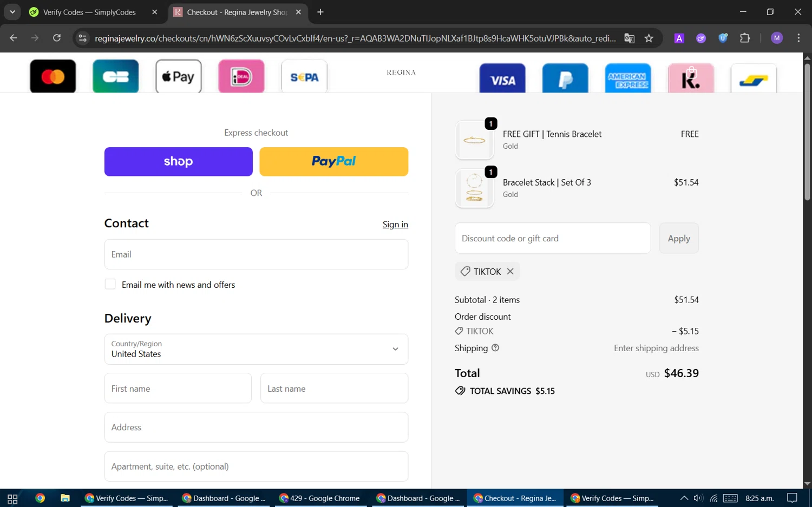Click the Bracelet Stack product thumbnail
This screenshot has height=507, width=812.
coord(474,188)
